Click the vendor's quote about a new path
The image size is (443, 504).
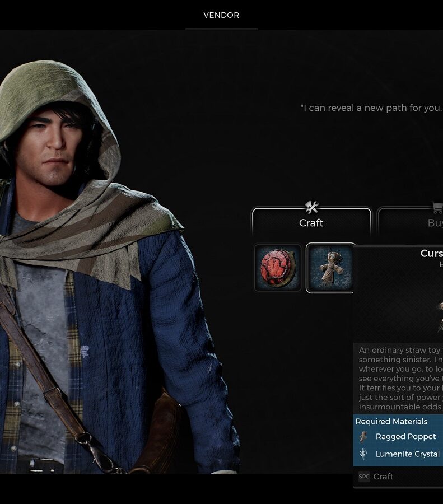coord(372,108)
